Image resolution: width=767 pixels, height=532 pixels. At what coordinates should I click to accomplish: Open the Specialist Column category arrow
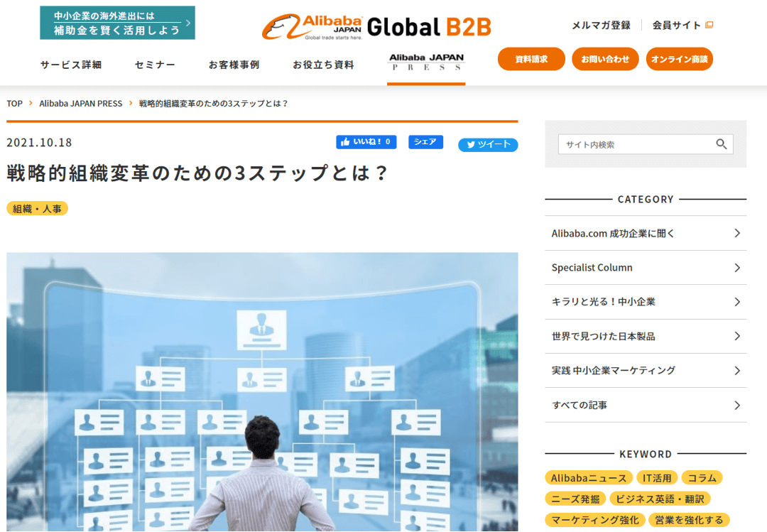[x=736, y=268]
